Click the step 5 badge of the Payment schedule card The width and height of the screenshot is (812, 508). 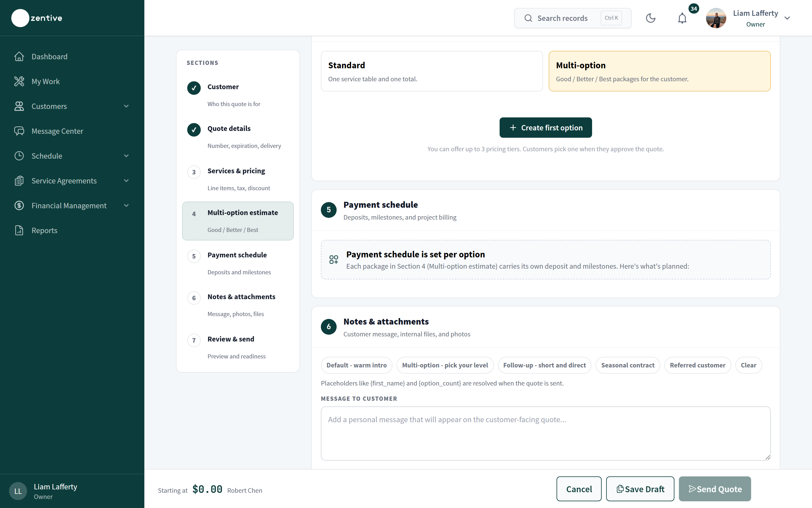click(x=329, y=210)
